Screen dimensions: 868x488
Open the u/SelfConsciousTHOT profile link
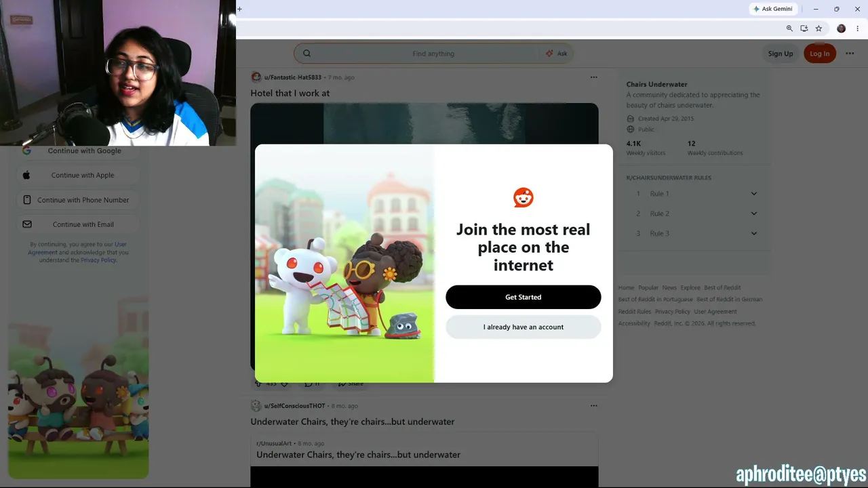(x=295, y=406)
